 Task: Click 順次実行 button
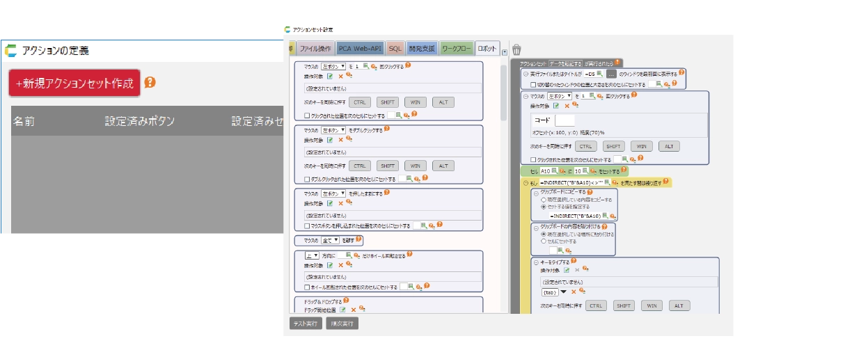click(x=342, y=324)
